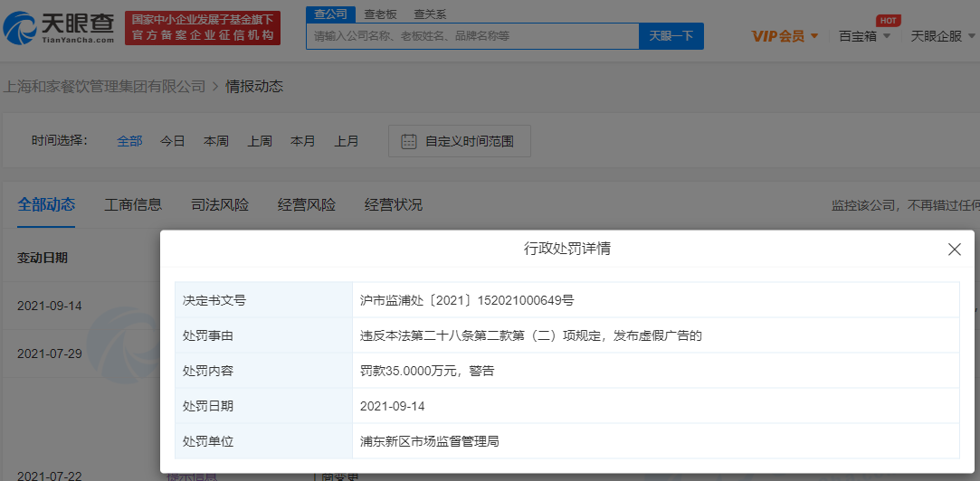980x481 pixels.
Task: Click document number 沪市监浦处〔2021〕152021000649号
Action: point(467,300)
